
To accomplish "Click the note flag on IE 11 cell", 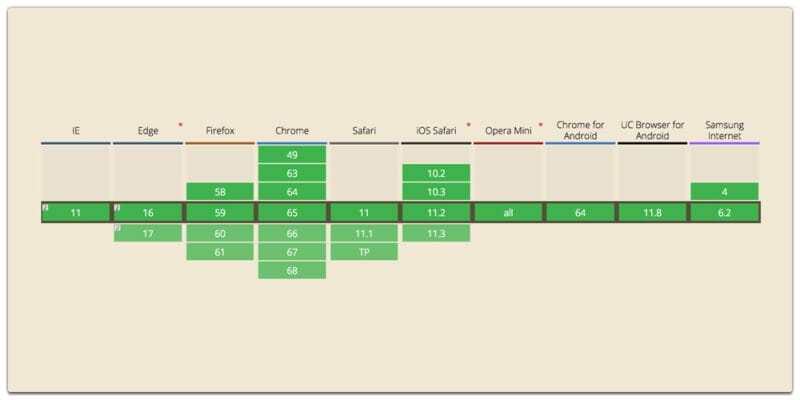I will [46, 208].
